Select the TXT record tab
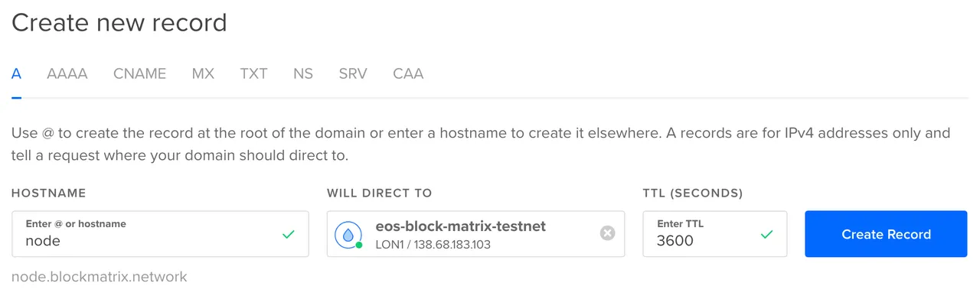Screen dimensions: 980x296 click(x=253, y=74)
